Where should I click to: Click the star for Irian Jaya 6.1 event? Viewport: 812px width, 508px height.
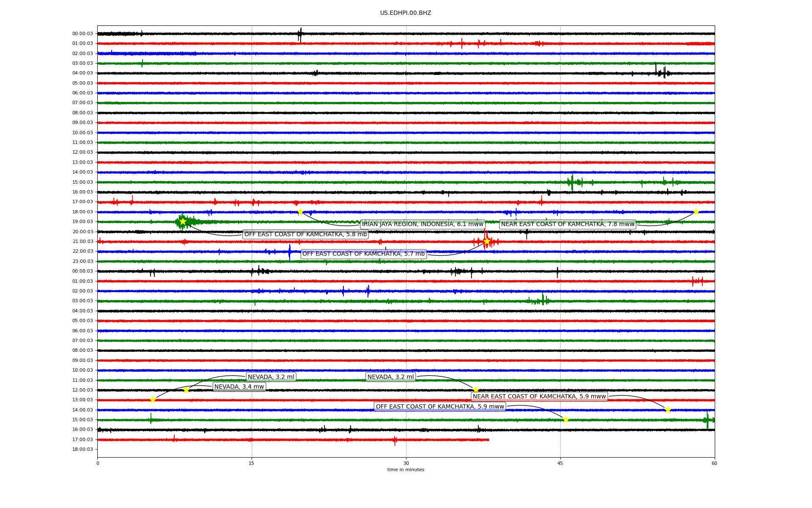(x=300, y=212)
